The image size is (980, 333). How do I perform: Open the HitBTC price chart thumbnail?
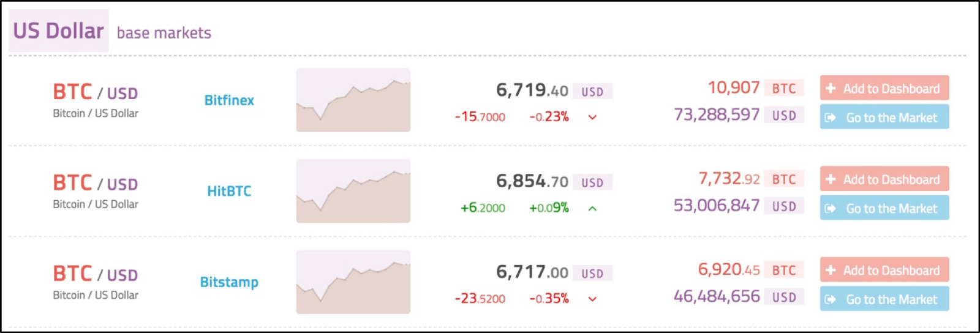[353, 191]
